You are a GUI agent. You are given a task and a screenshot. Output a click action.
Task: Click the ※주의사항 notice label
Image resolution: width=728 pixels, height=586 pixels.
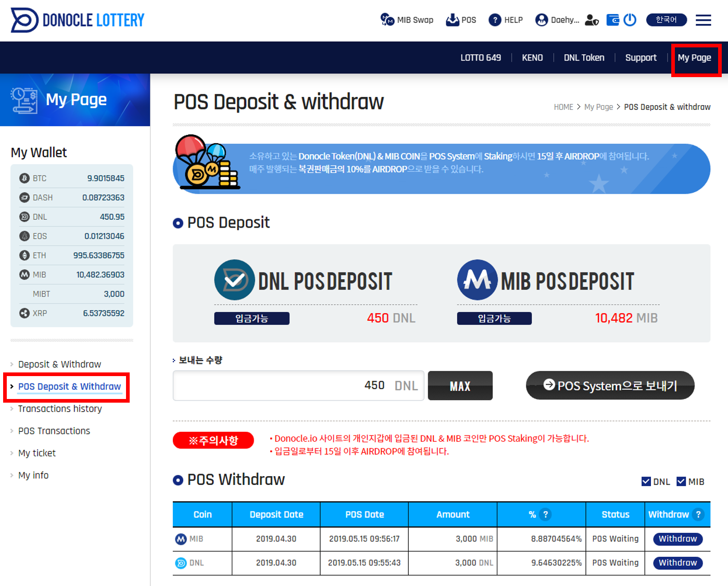point(214,440)
